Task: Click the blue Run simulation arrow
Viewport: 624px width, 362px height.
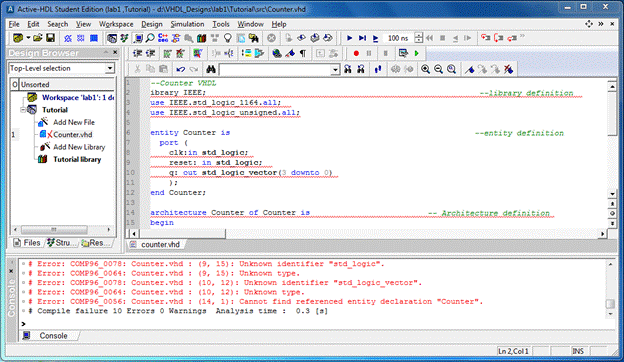Action: pyautogui.click(x=349, y=38)
